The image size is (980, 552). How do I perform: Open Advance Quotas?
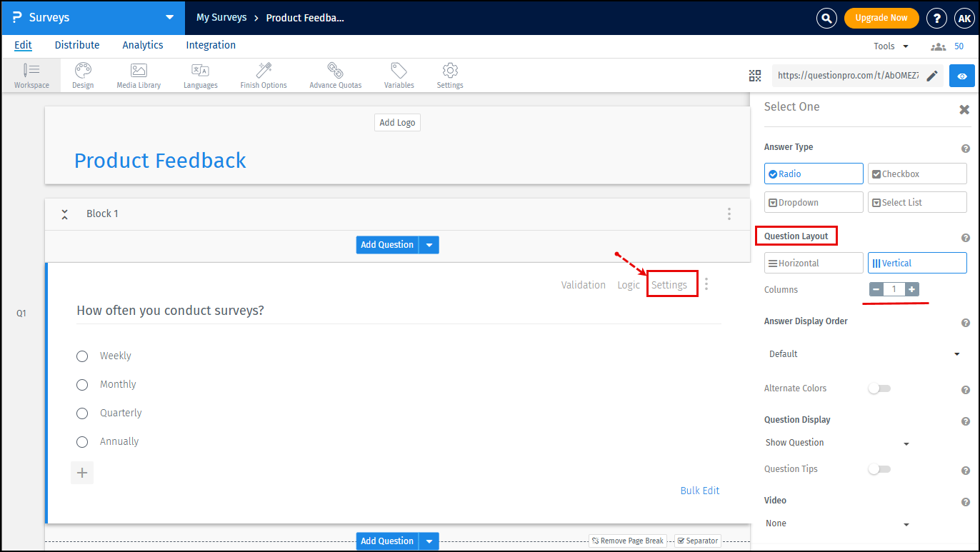335,75
